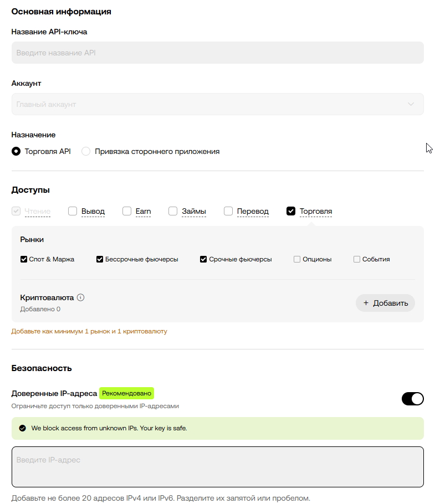Viewport: 435px width, 504px height.
Task: Toggle off Доверенные IP-адреса switch
Action: point(412,399)
